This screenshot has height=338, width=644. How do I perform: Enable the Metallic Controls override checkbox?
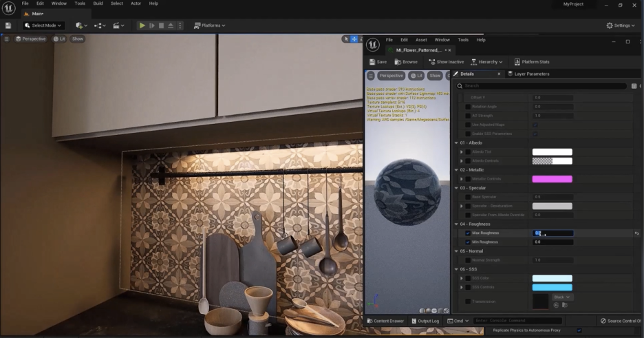point(468,179)
